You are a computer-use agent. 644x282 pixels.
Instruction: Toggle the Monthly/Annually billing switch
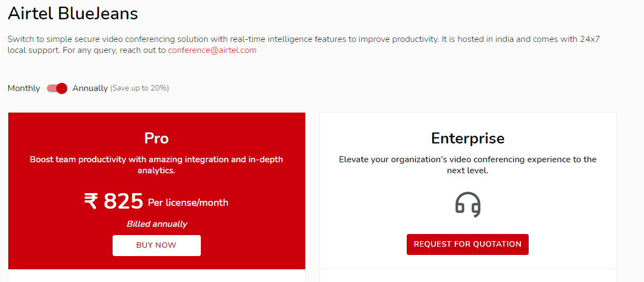pos(57,88)
